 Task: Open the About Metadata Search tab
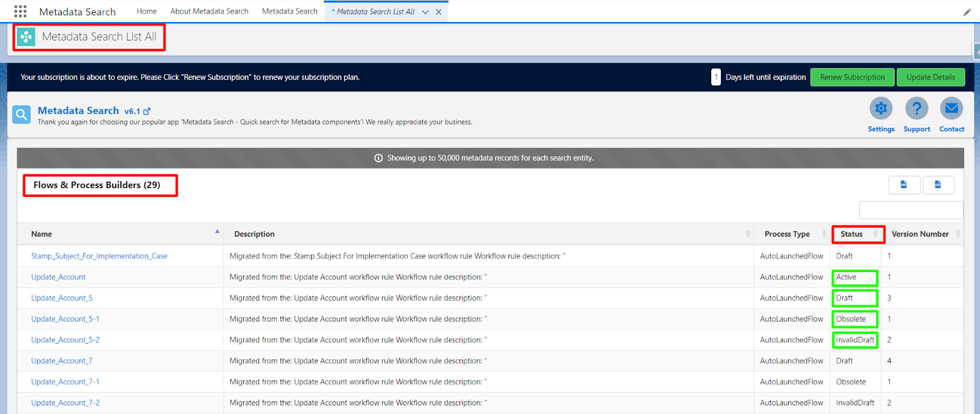click(x=209, y=11)
